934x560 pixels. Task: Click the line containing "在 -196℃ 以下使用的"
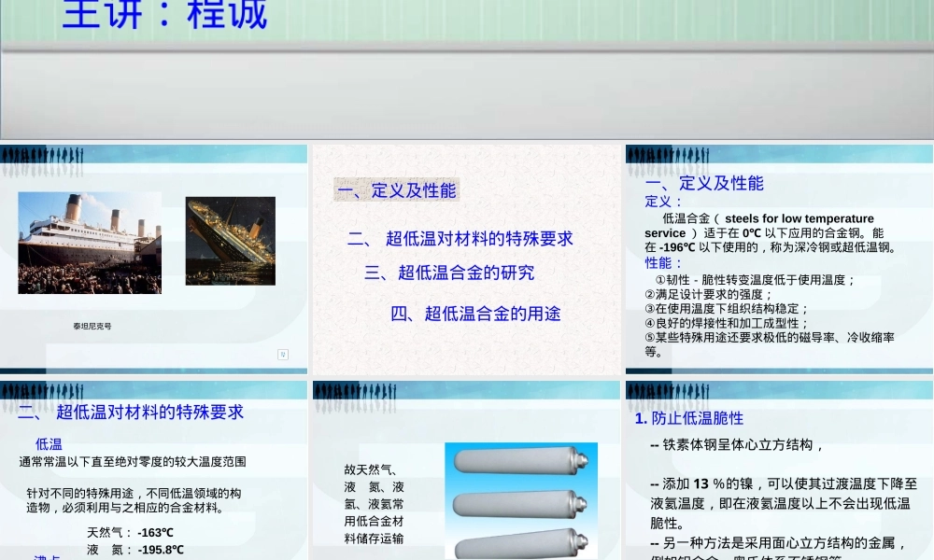[x=771, y=247]
